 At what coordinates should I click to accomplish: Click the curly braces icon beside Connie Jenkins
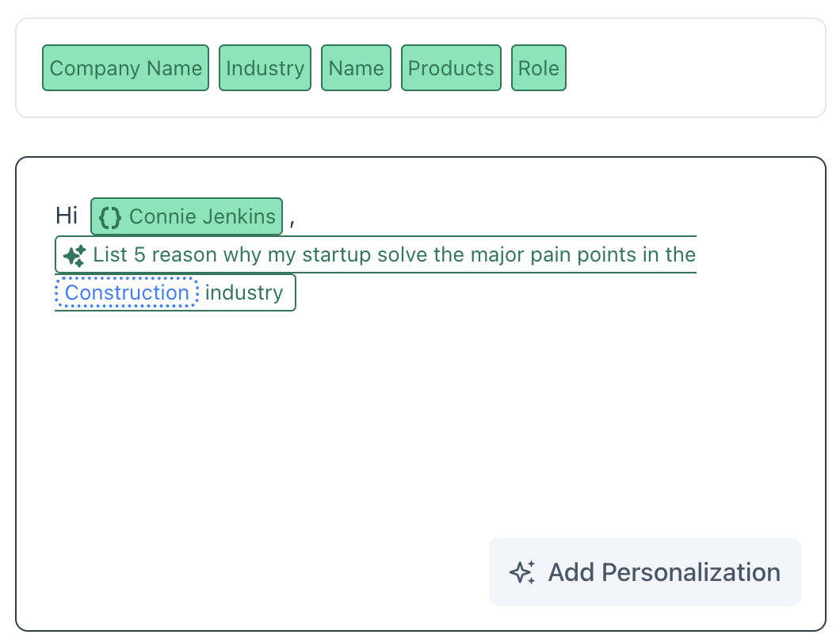pos(110,217)
